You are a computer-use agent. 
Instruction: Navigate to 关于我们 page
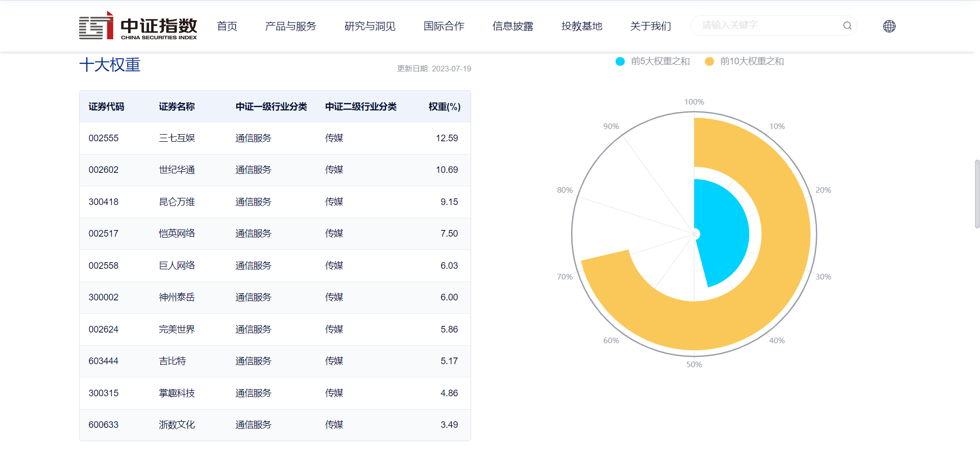click(650, 26)
